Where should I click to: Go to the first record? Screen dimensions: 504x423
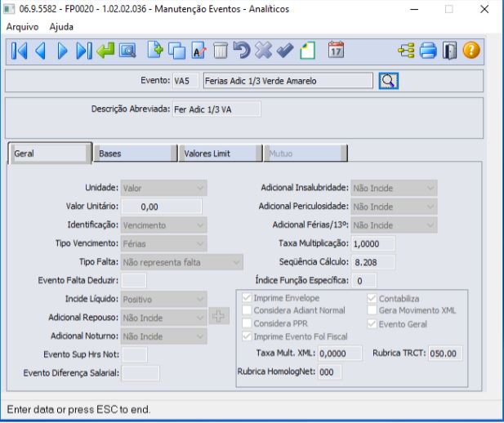point(19,51)
